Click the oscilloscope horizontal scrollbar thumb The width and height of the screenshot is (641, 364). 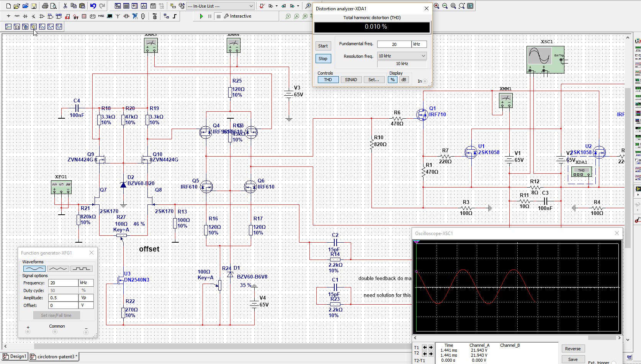point(603,338)
